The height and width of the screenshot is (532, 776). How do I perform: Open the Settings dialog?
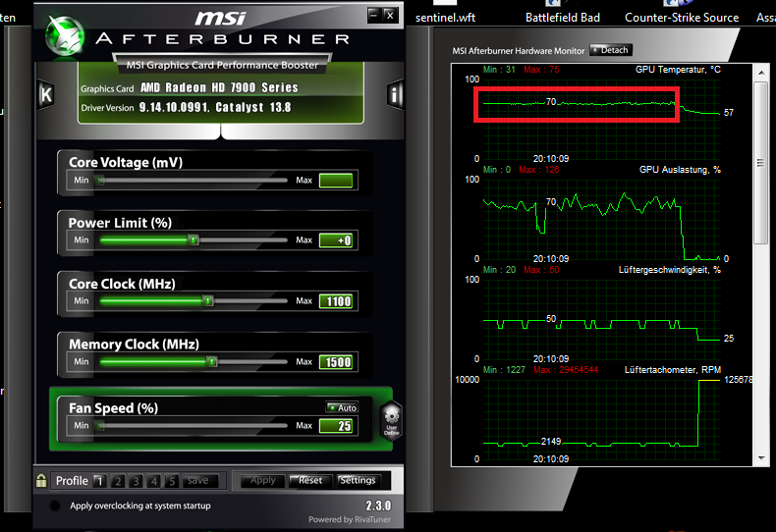pos(358,481)
